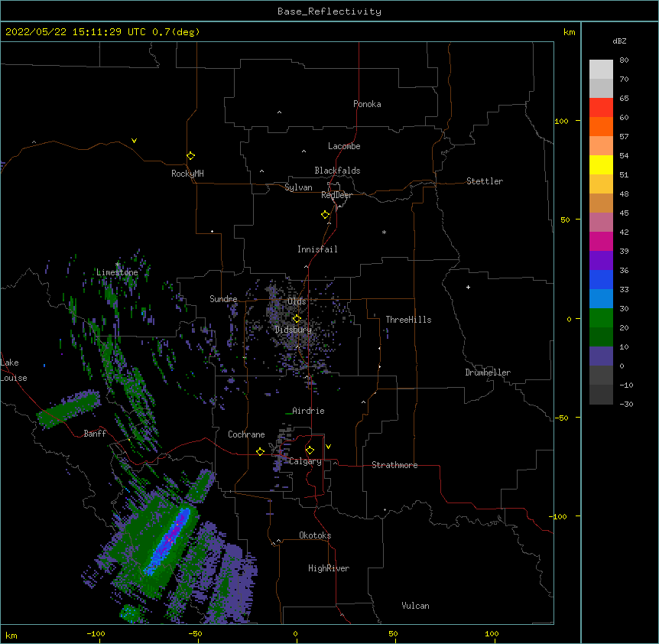
Task: Click the asterisk marker above the Limestone label
Action: click(x=117, y=265)
